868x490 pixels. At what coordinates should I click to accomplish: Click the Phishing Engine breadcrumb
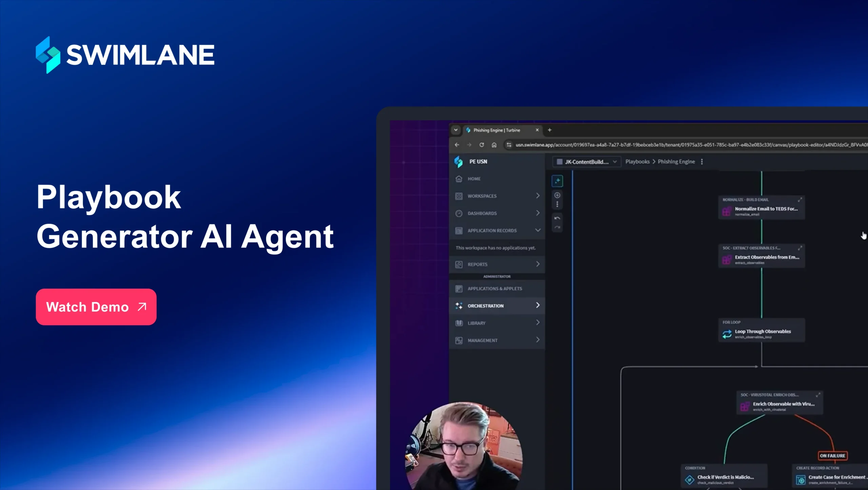tap(676, 162)
